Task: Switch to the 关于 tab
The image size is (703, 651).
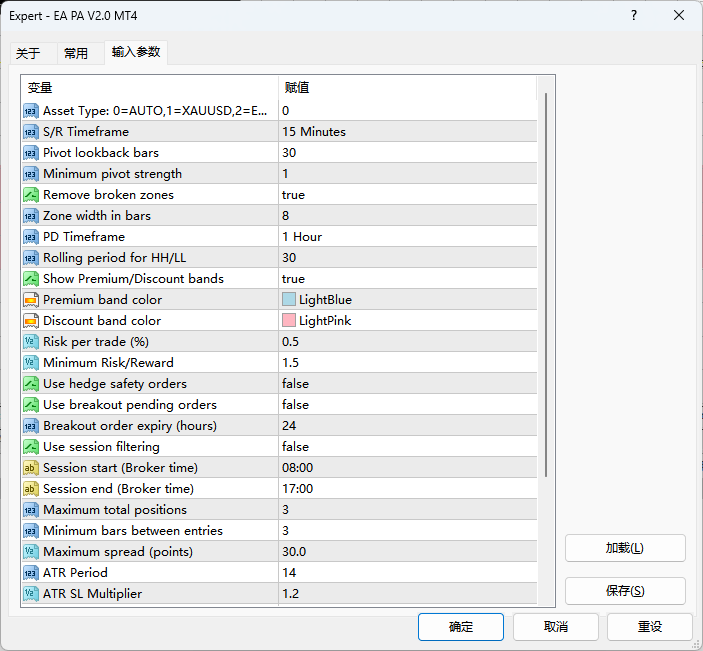Action: (x=28, y=54)
